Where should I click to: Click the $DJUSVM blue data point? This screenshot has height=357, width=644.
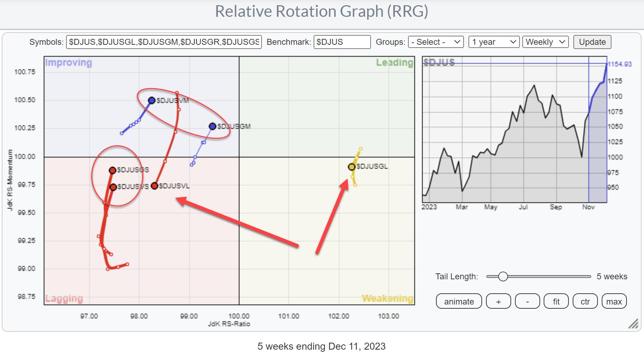(x=151, y=100)
